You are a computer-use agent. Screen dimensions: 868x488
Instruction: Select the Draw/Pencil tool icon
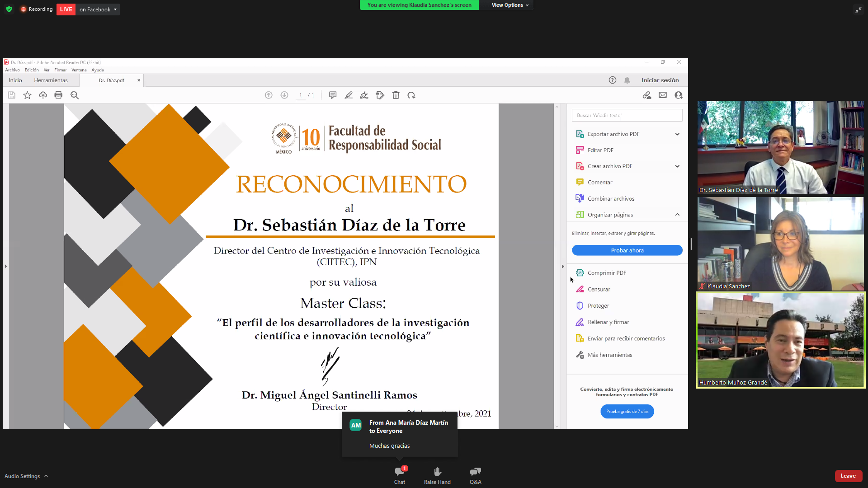tap(348, 95)
